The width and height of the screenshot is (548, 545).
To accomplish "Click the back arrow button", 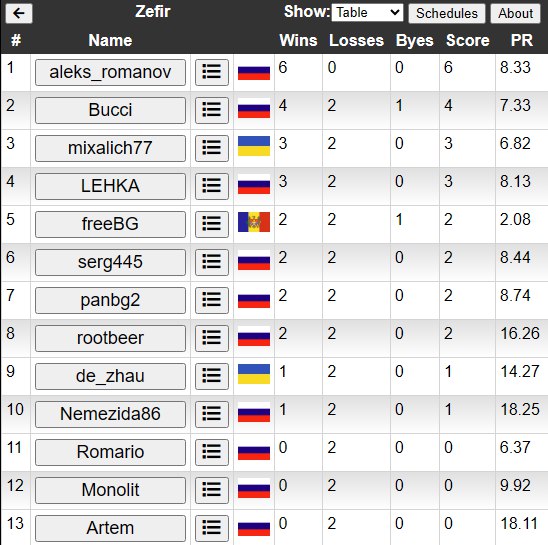I will pyautogui.click(x=19, y=13).
